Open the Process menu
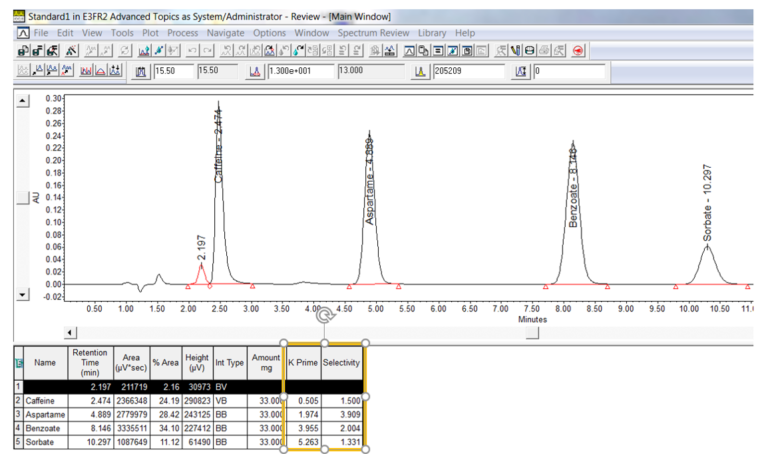Viewport: 768px width, 454px height. click(x=183, y=33)
